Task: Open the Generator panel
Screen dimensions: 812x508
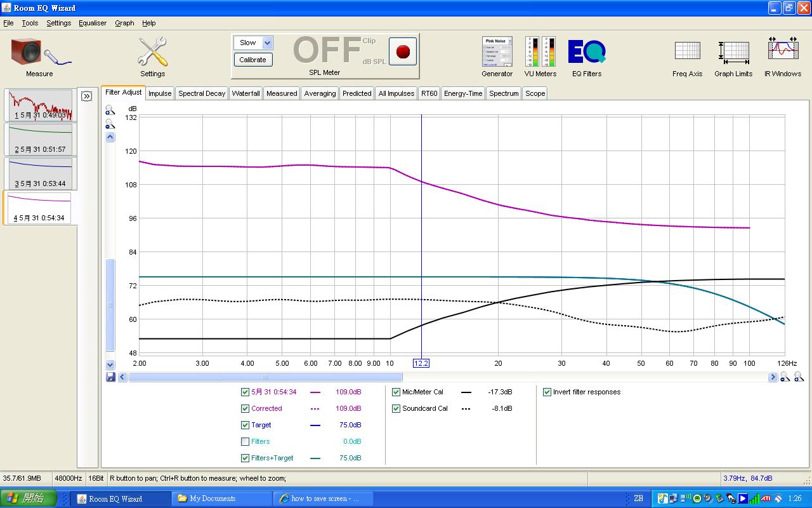Action: [x=497, y=56]
